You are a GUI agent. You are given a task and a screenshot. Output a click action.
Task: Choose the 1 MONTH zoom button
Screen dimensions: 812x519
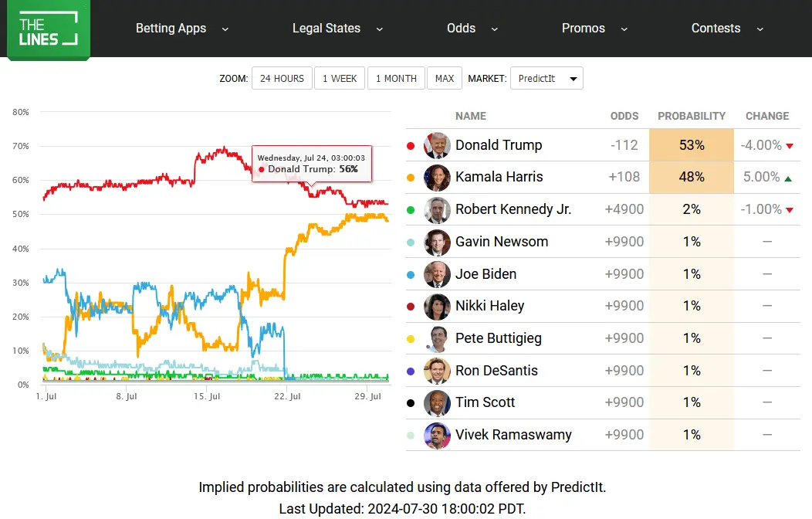(x=396, y=79)
